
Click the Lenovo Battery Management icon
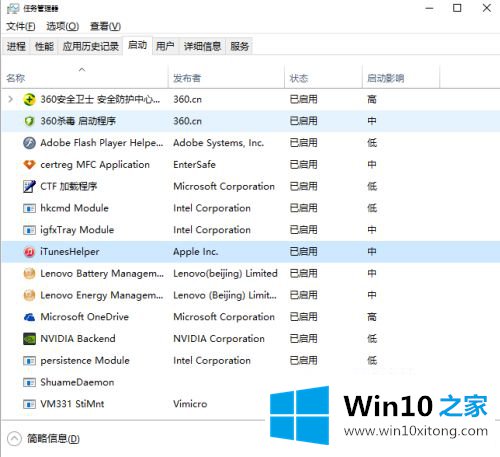pos(29,274)
